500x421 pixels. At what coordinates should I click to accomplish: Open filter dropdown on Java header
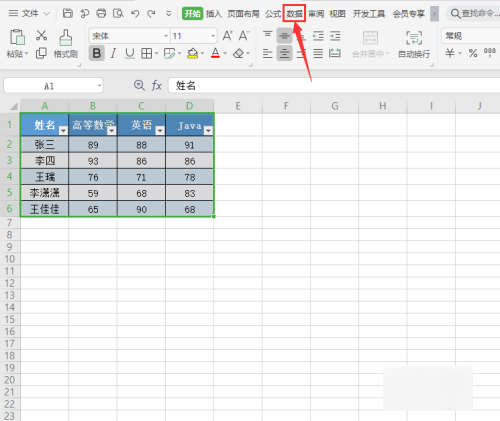pyautogui.click(x=208, y=131)
